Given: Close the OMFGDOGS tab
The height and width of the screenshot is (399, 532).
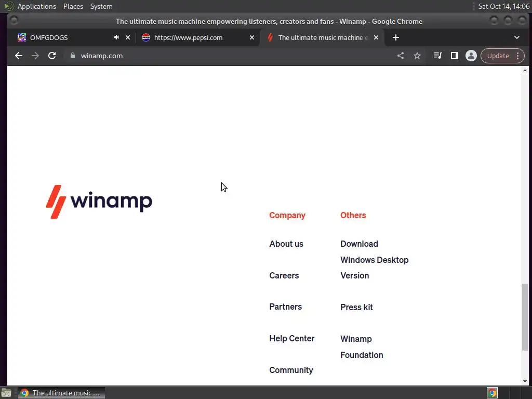Looking at the screenshot, I should (128, 37).
